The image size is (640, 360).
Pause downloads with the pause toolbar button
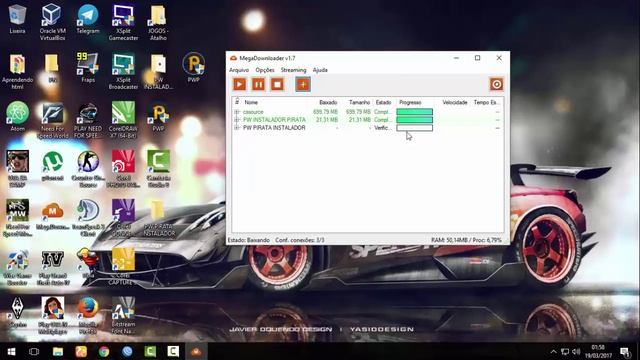(258, 84)
